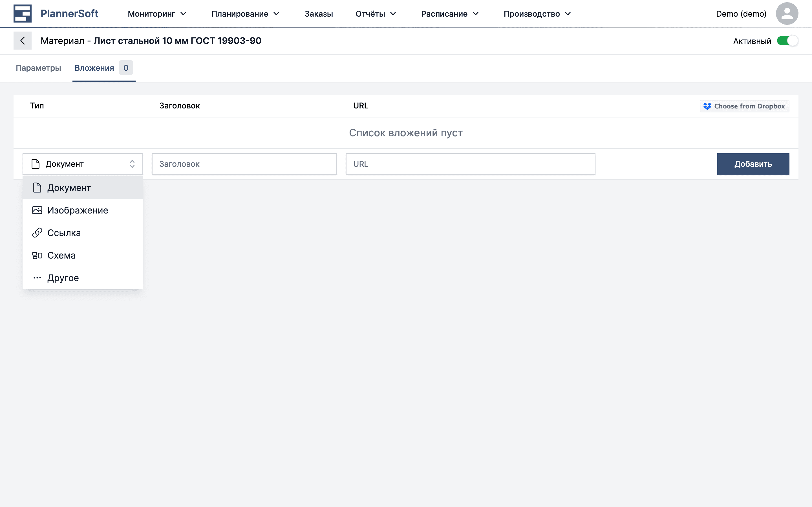Click the PlannerSoft logo icon
The image size is (812, 507).
(22, 14)
